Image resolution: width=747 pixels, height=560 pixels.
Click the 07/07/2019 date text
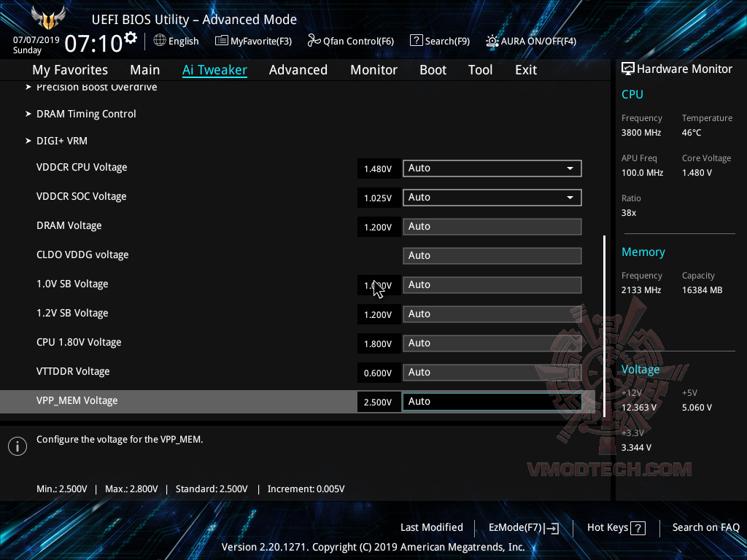36,40
